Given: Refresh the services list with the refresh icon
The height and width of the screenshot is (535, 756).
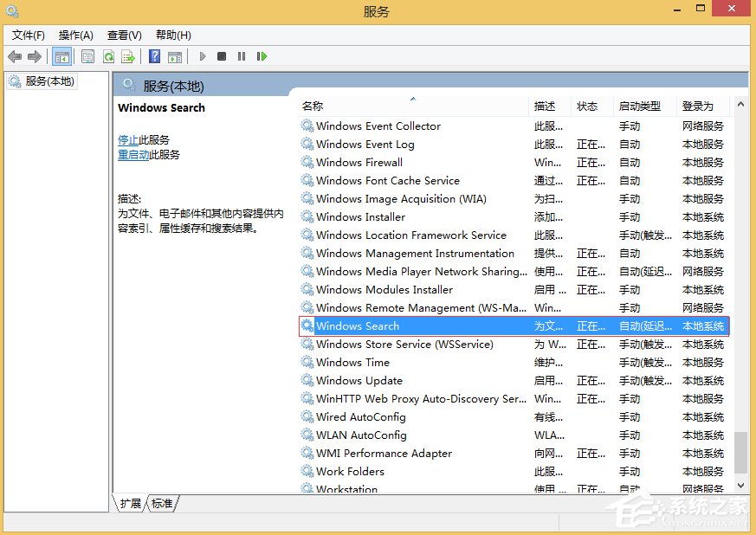Looking at the screenshot, I should coord(108,55).
